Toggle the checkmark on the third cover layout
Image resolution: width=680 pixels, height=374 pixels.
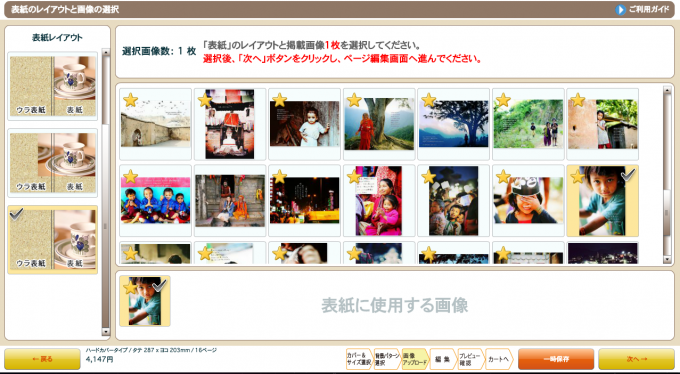(16, 214)
